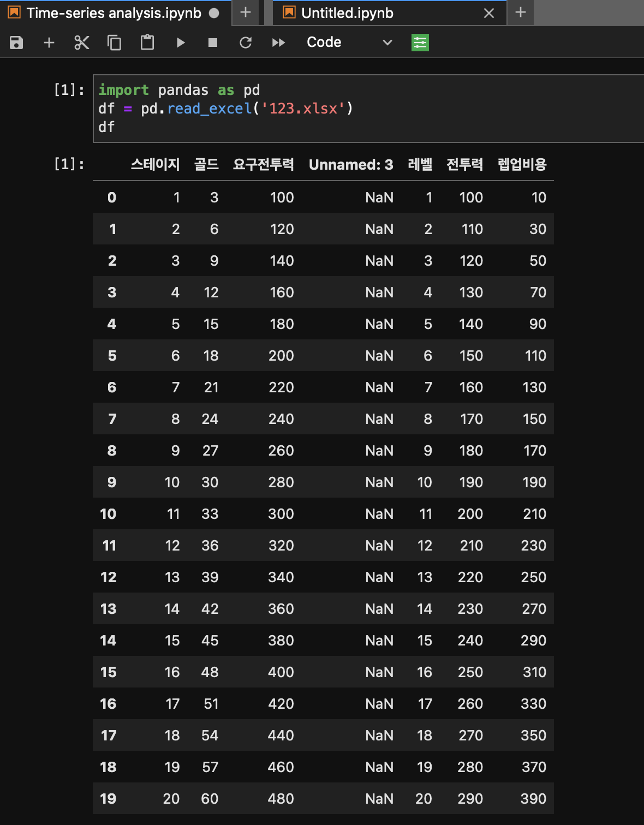This screenshot has height=825, width=644.
Task: Select the Untitled.ipynb tab
Action: pyautogui.click(x=347, y=13)
